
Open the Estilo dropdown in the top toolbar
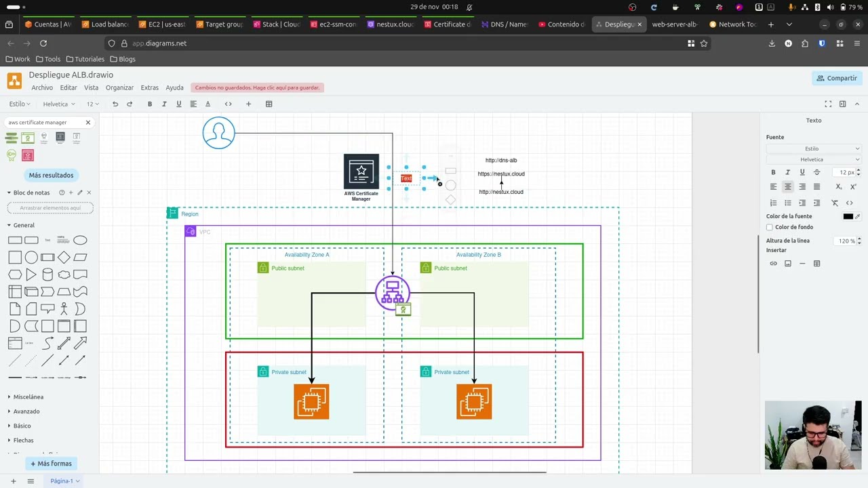pyautogui.click(x=20, y=104)
